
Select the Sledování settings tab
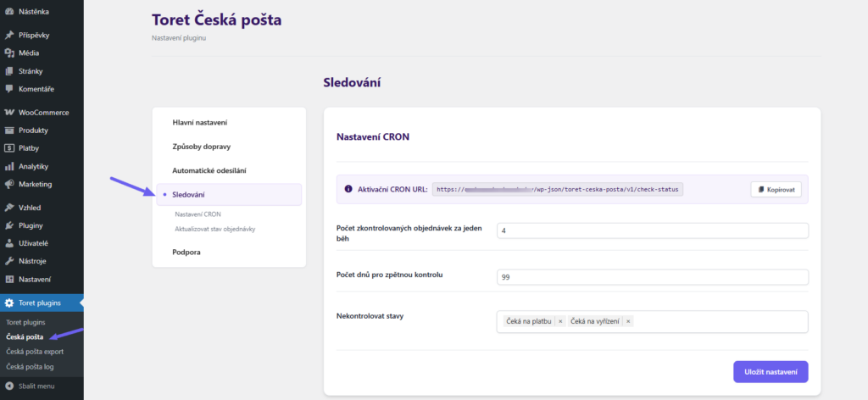coord(229,195)
